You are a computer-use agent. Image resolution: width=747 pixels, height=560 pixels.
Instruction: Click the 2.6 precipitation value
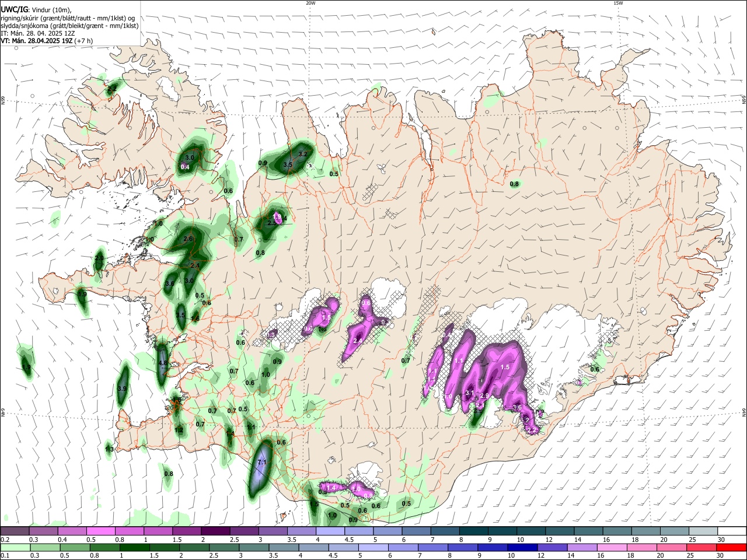(x=188, y=239)
